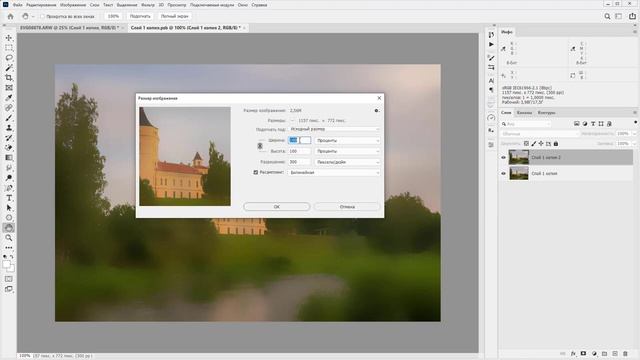Select the Pen tool
This screenshot has width=640, height=360.
point(9,188)
